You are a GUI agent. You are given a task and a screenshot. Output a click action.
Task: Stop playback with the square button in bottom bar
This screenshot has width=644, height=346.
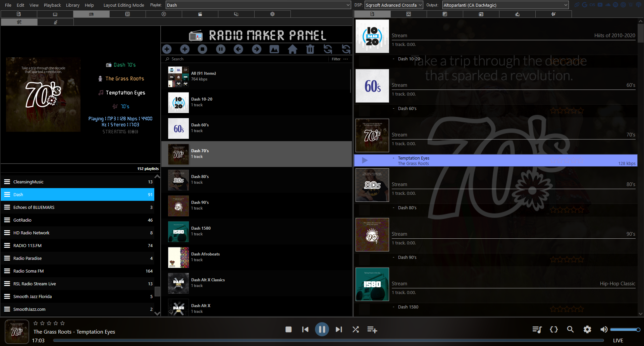pyautogui.click(x=288, y=330)
